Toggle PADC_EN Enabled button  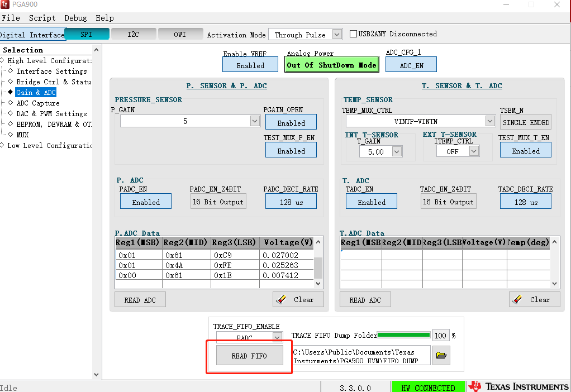point(146,202)
